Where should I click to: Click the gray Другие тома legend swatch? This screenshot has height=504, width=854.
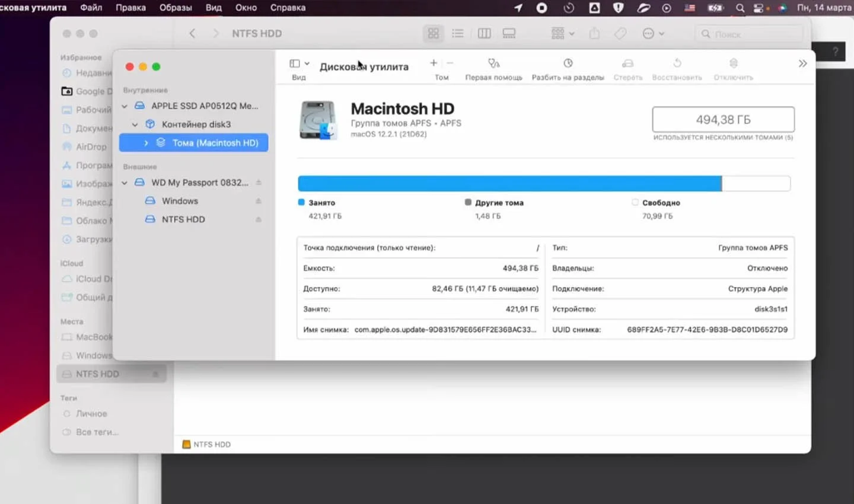pos(468,202)
